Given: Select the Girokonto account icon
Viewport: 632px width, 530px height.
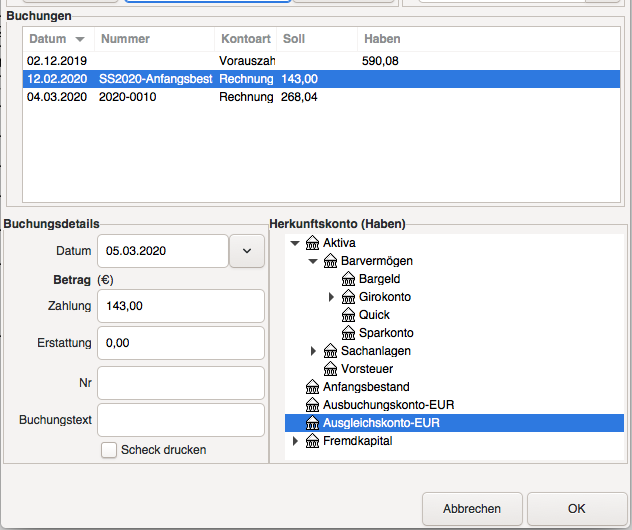Looking at the screenshot, I should point(348,297).
